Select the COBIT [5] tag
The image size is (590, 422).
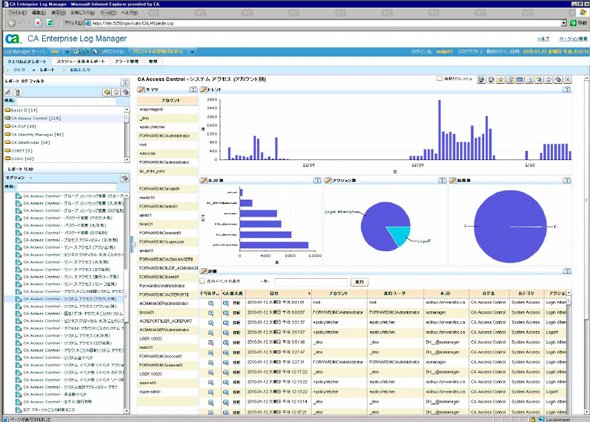pos(19,150)
